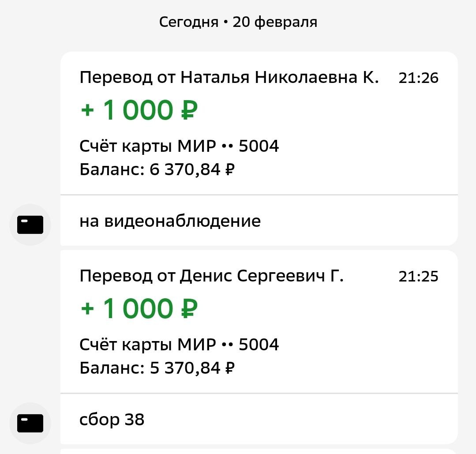476x454 pixels.
Task: Tap the green plus sign in Наталья's transfer
Action: (87, 110)
